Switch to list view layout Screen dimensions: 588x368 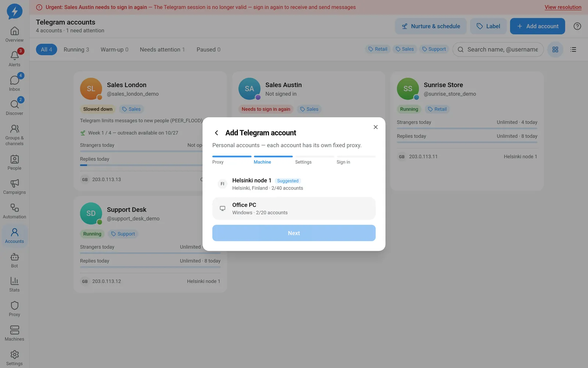(573, 49)
